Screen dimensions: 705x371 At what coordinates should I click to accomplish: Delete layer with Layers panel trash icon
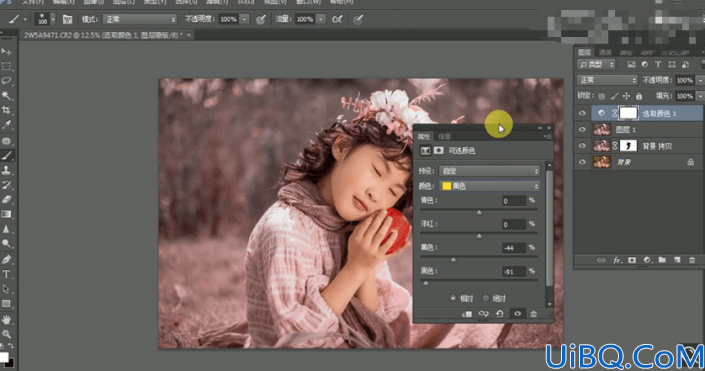(692, 260)
